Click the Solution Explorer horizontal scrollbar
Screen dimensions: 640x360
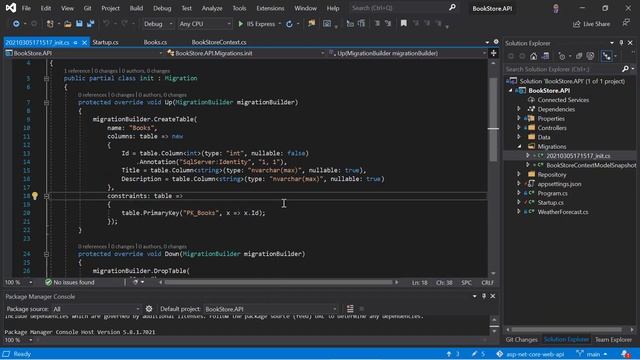(x=566, y=329)
